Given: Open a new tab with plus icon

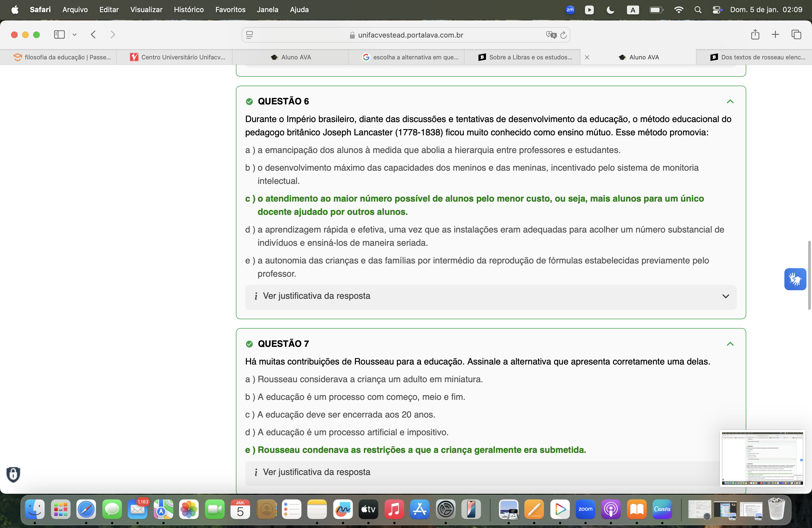Looking at the screenshot, I should (x=775, y=35).
